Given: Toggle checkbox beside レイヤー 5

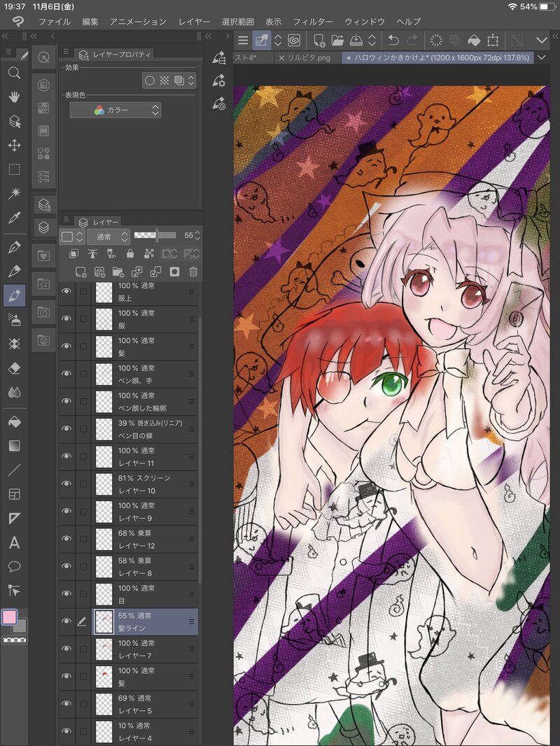Looking at the screenshot, I should click(x=84, y=703).
